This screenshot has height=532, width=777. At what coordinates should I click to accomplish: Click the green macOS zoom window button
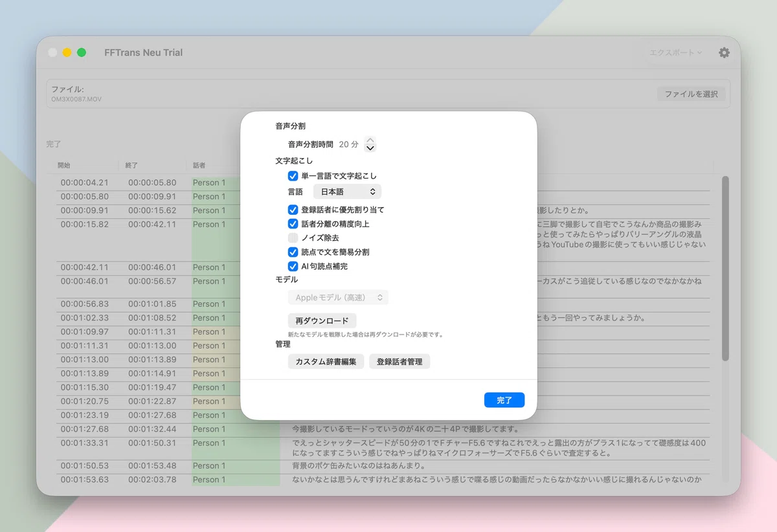coord(82,52)
